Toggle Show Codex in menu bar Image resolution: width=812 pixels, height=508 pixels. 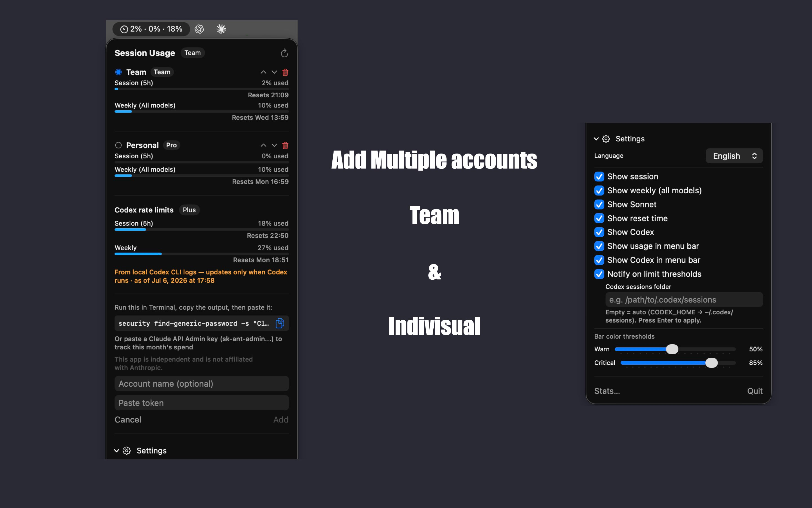click(x=599, y=260)
